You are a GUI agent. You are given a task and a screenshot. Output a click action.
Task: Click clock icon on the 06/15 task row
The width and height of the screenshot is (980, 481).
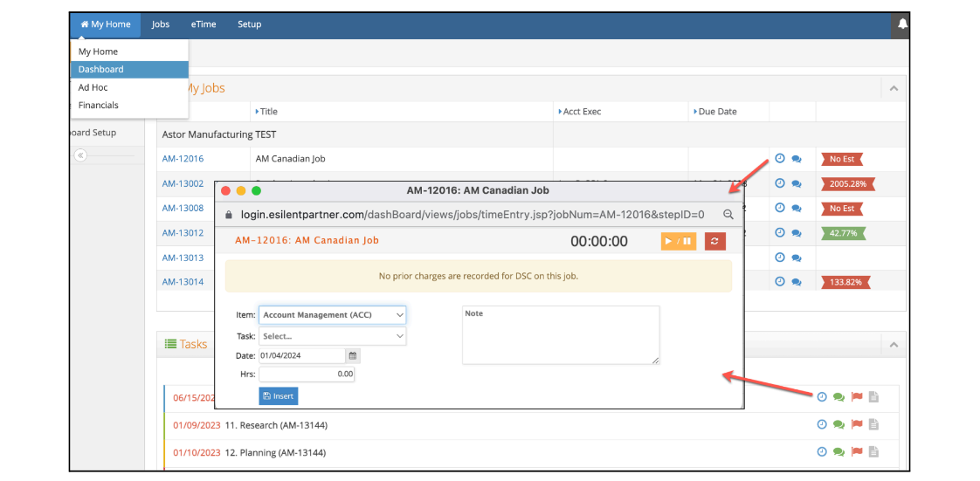tap(822, 396)
